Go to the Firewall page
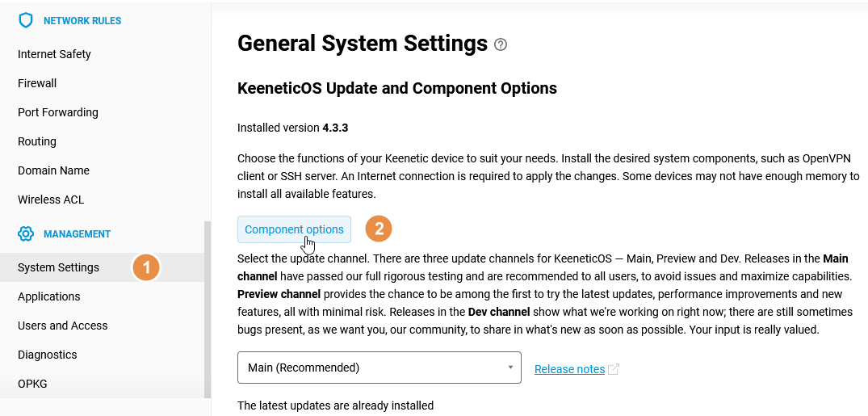Image resolution: width=868 pixels, height=416 pixels. 37,83
